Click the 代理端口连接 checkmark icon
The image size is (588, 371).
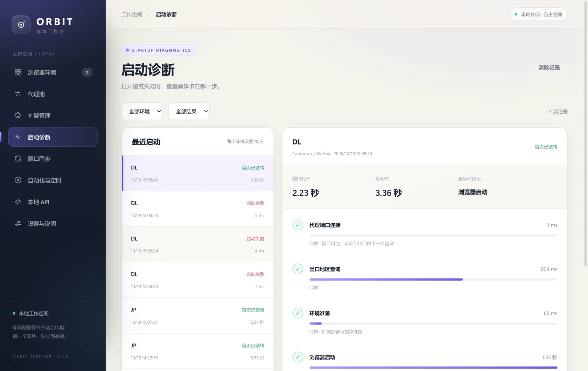coord(297,225)
